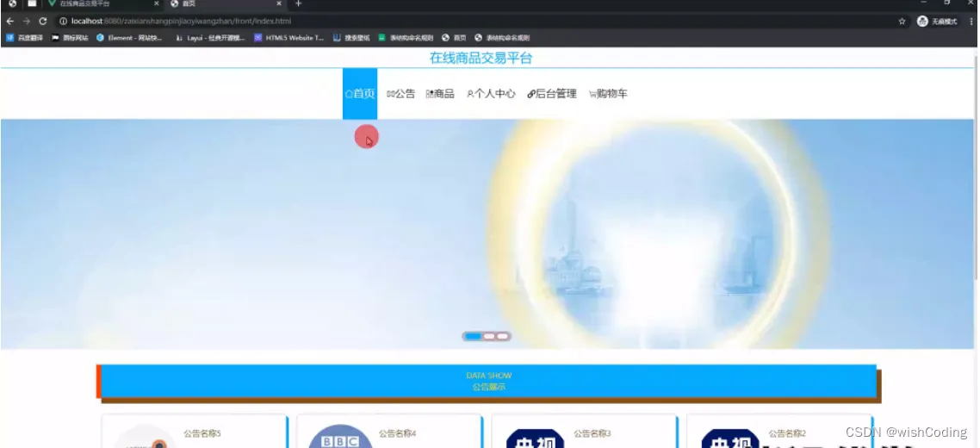Click the 央视 thumbnail in 公告名称2 card
The width and height of the screenshot is (980, 448).
730,438
